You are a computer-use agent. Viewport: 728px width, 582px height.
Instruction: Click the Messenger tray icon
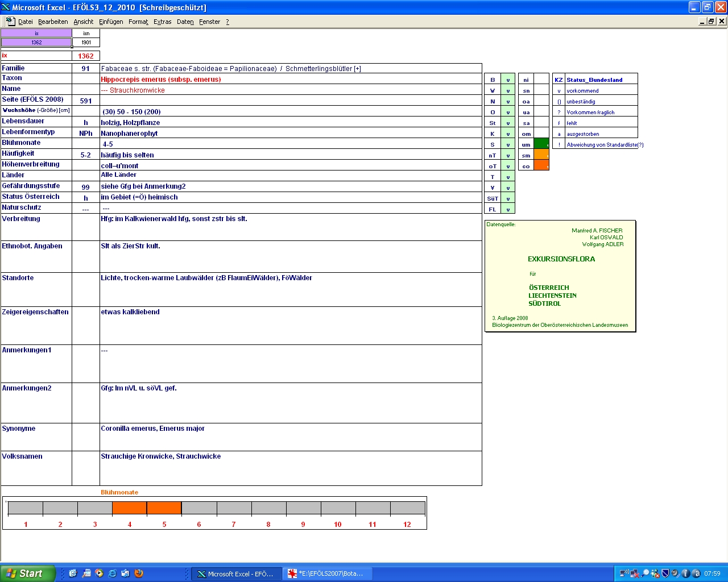click(655, 573)
